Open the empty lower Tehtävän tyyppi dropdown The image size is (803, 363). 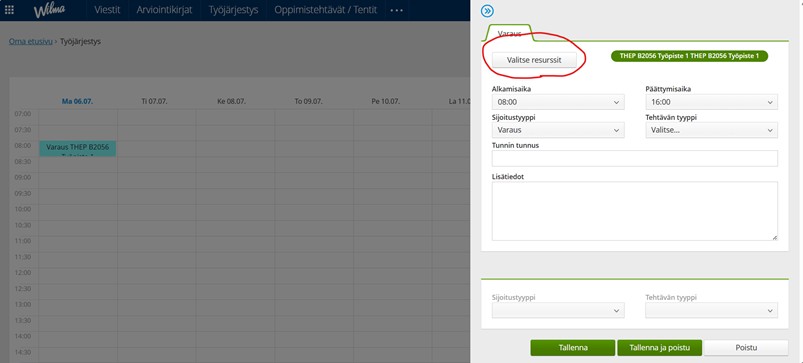(711, 310)
